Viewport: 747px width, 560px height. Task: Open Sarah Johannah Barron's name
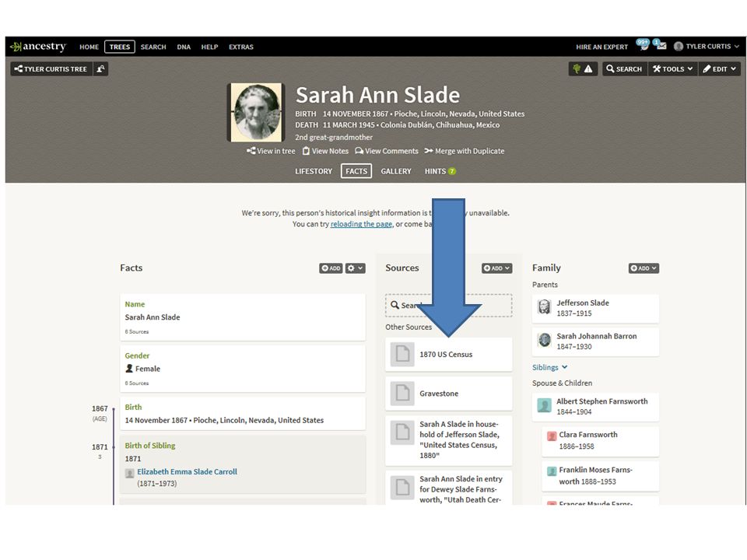pos(597,336)
